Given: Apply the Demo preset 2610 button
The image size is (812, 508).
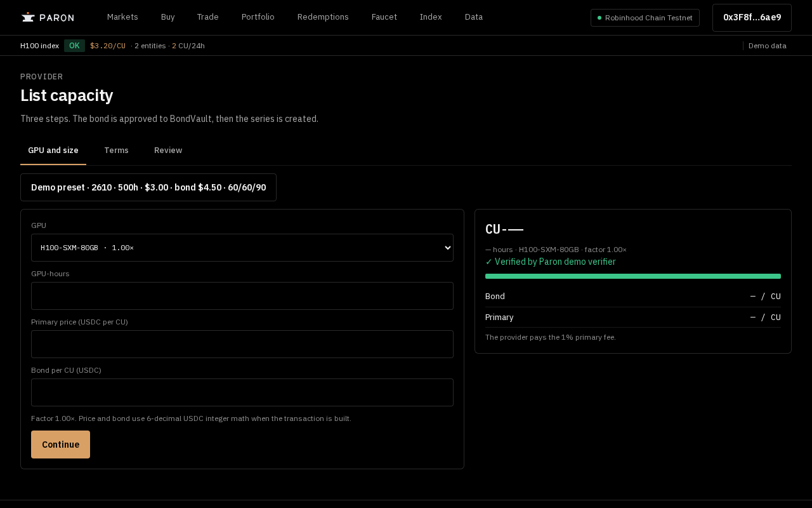Looking at the screenshot, I should [x=148, y=187].
